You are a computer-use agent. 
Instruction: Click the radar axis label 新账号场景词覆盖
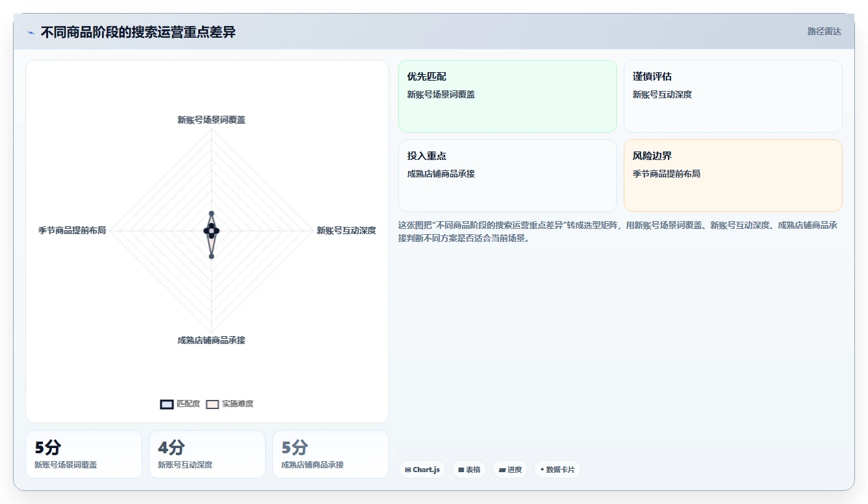coord(211,120)
